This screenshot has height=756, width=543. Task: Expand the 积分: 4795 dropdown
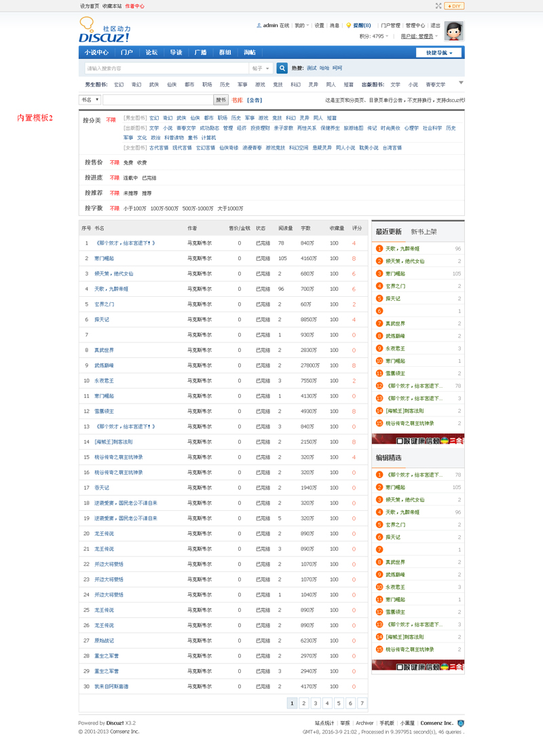point(373,36)
